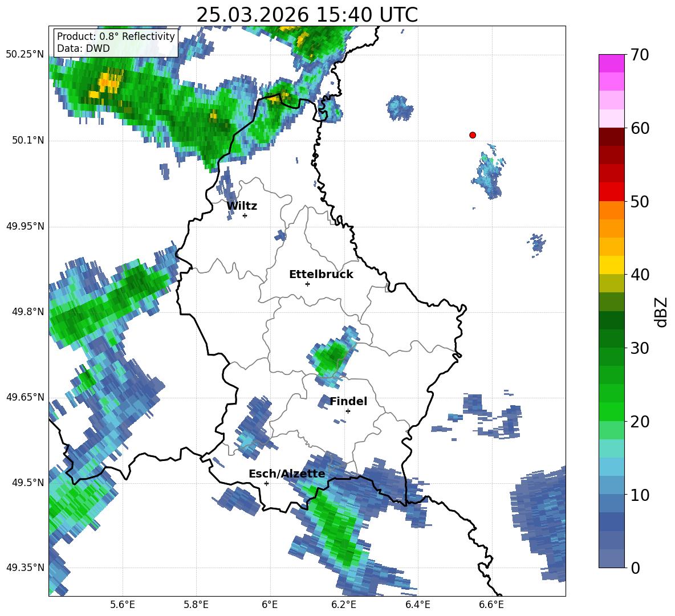This screenshot has width=675, height=616.
Task: Click the Esch/Alzette city label
Action: (287, 474)
